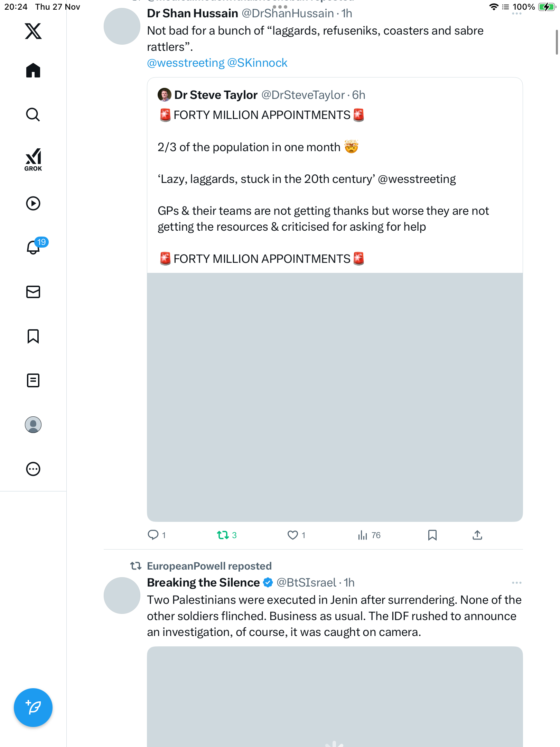Undo repost on Dr Shan Hussain's post
The width and height of the screenshot is (560, 747).
coord(223,535)
